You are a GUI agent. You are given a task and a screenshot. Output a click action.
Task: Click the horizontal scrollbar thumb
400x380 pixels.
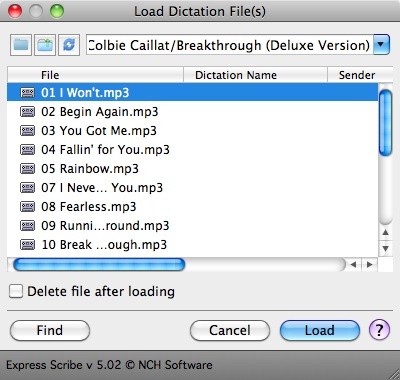point(99,265)
